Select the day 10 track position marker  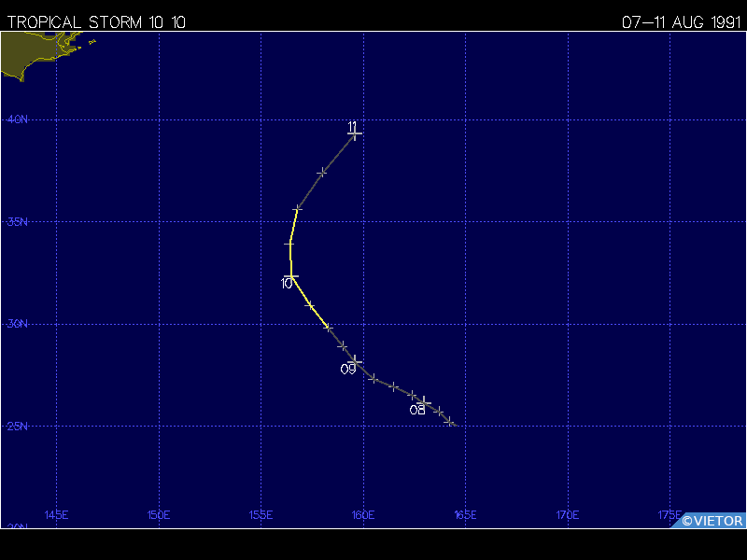291,277
